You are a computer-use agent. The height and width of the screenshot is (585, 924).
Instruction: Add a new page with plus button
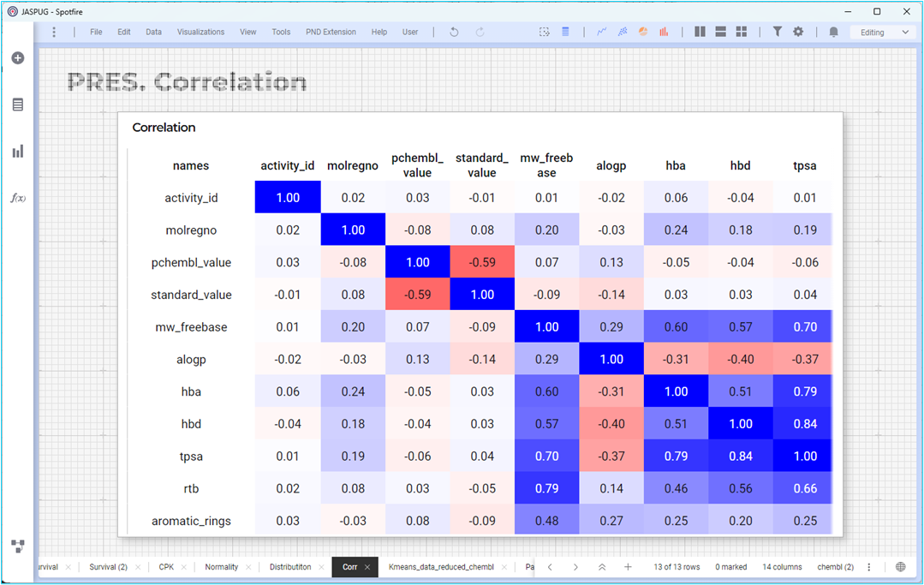click(x=628, y=567)
